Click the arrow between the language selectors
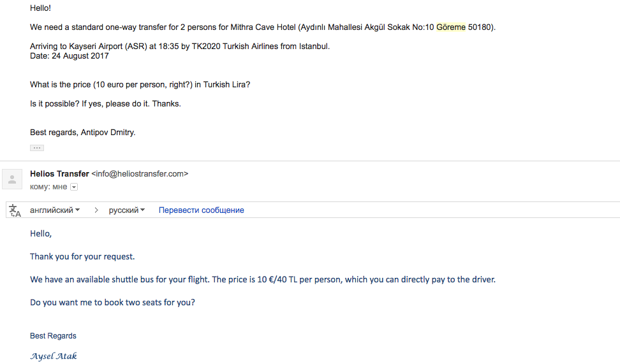Viewport: 620px width, 364px height. 96,210
